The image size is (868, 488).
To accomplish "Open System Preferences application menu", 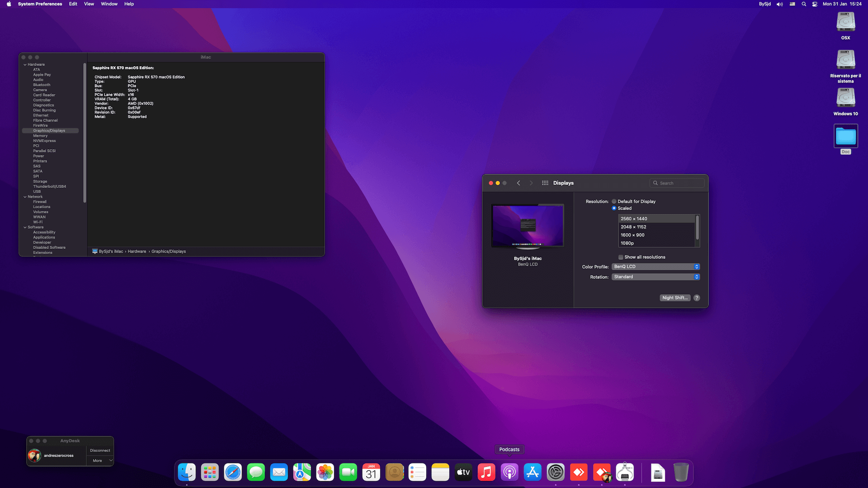I will coord(40,4).
